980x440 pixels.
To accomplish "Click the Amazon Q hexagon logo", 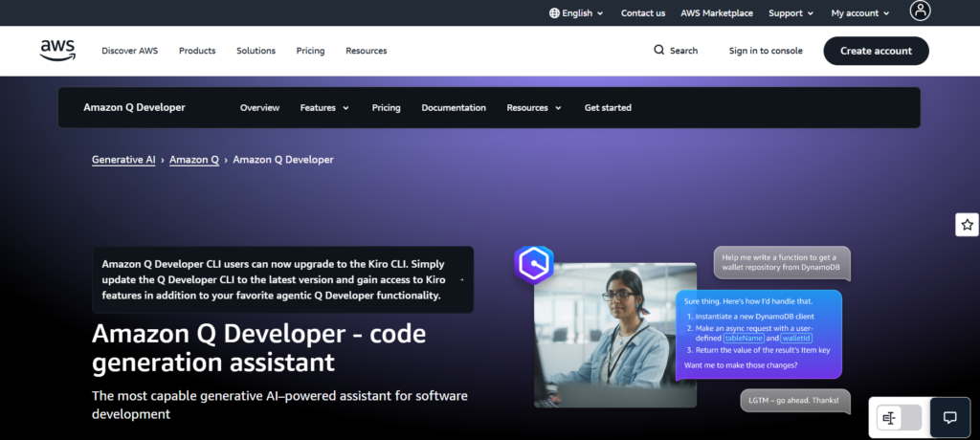I will pyautogui.click(x=534, y=265).
